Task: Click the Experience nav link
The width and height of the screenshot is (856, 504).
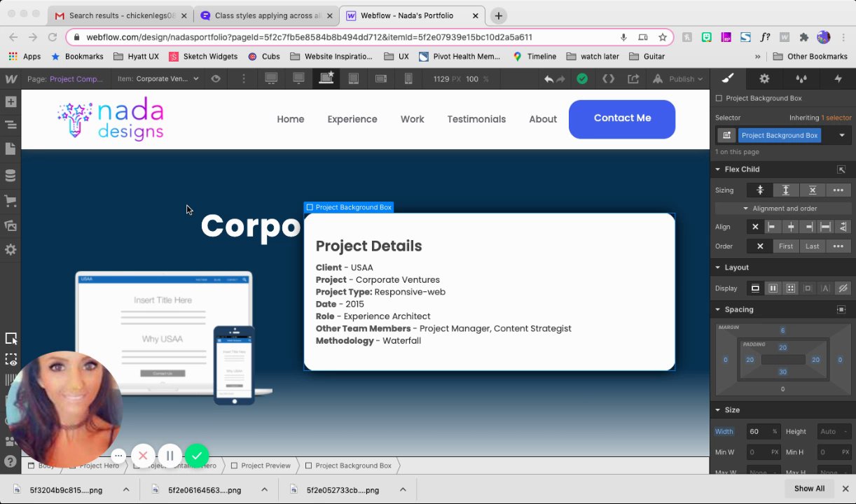Action: point(352,119)
